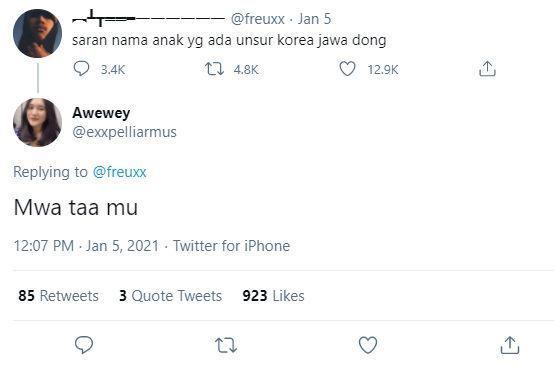The height and width of the screenshot is (369, 554).
Task: Share the Awewey reply tweet
Action: [x=510, y=345]
